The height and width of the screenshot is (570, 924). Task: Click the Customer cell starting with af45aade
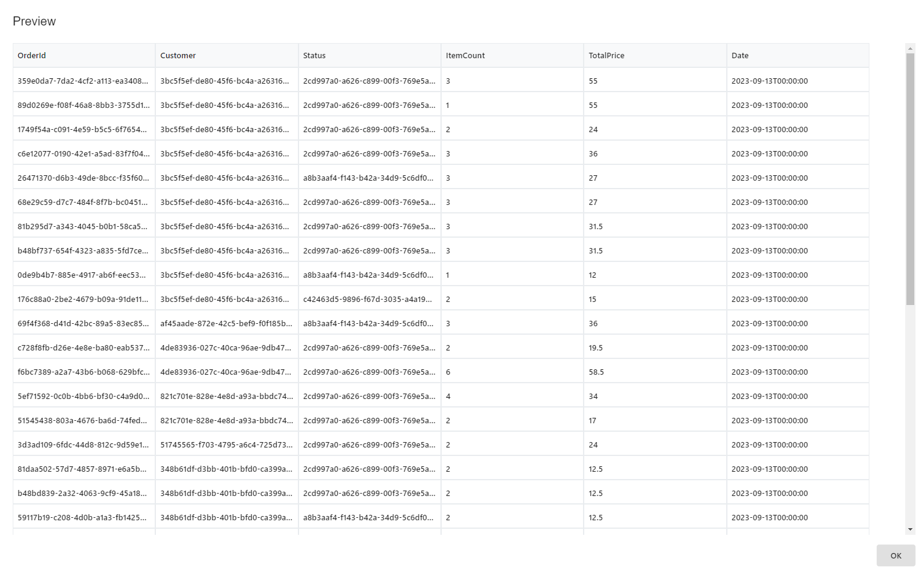coord(226,323)
